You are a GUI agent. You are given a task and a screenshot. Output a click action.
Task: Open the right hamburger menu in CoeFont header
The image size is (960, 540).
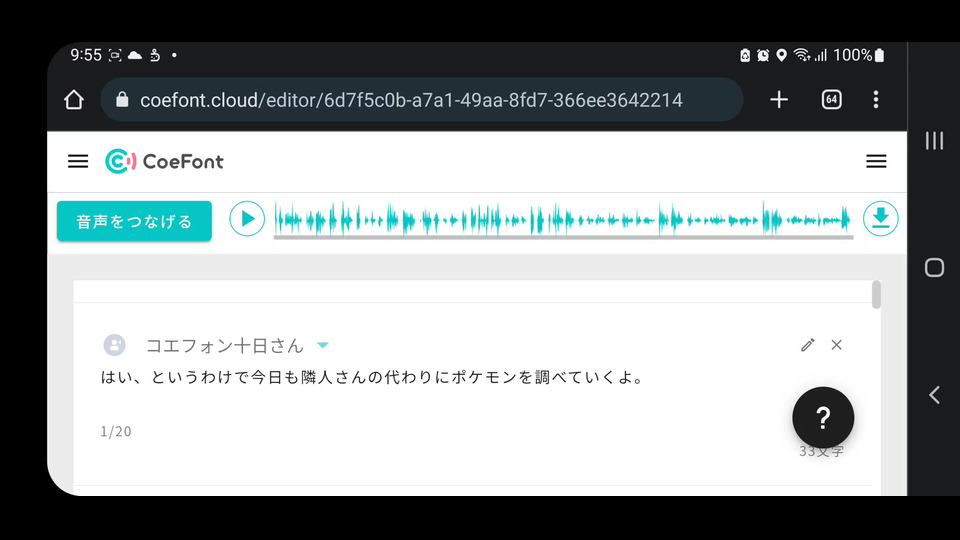click(x=876, y=162)
